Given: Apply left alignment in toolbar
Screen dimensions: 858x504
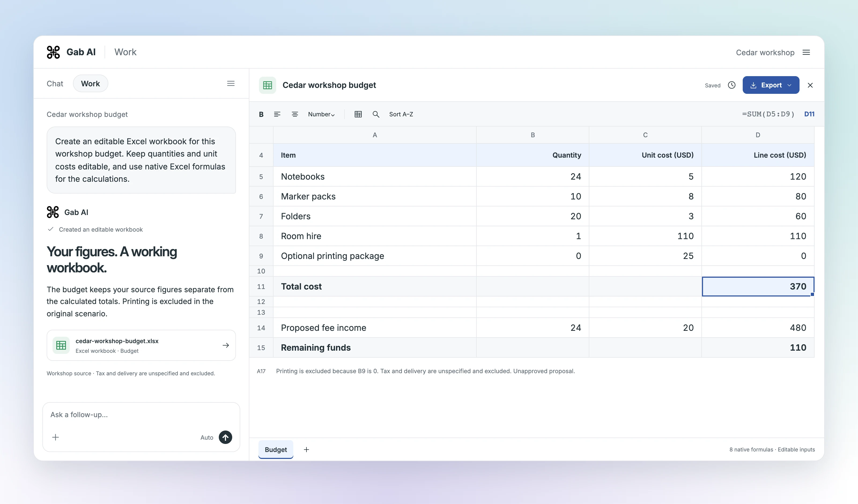Looking at the screenshot, I should 277,114.
